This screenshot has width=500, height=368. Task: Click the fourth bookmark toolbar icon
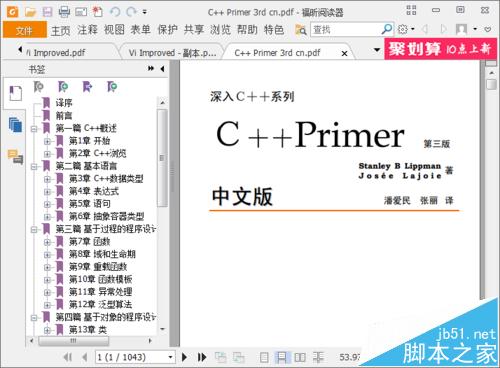click(112, 87)
